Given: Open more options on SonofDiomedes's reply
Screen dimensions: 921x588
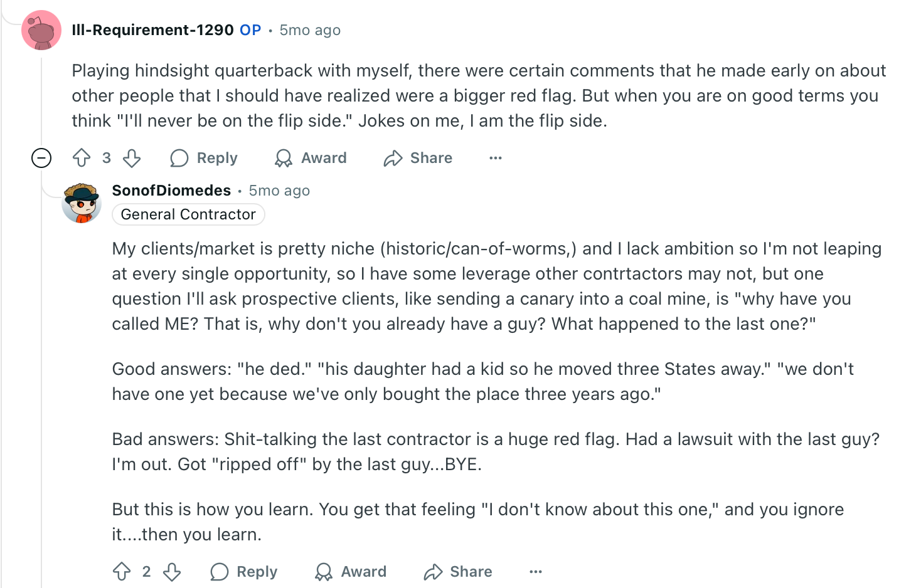Looking at the screenshot, I should tap(536, 572).
